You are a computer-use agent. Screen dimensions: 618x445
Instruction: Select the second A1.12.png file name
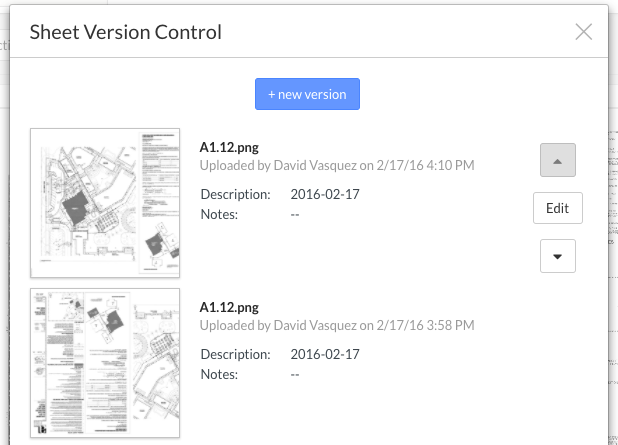[x=229, y=307]
